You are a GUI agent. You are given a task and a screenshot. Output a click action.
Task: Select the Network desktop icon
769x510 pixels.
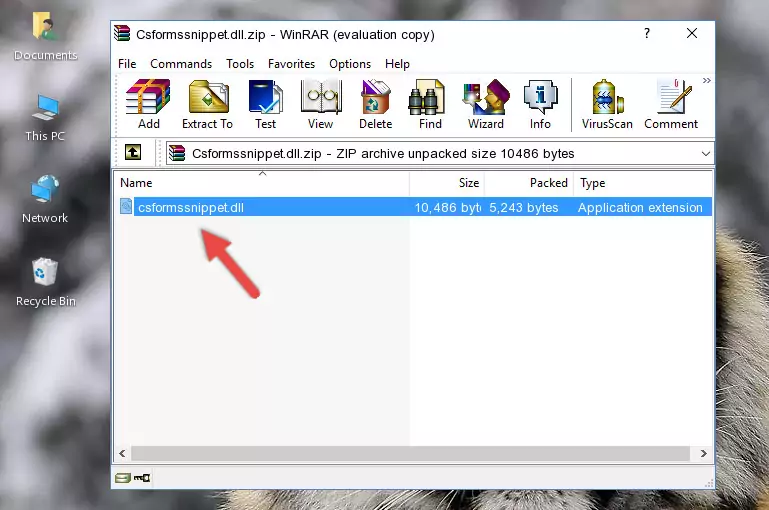[x=45, y=200]
